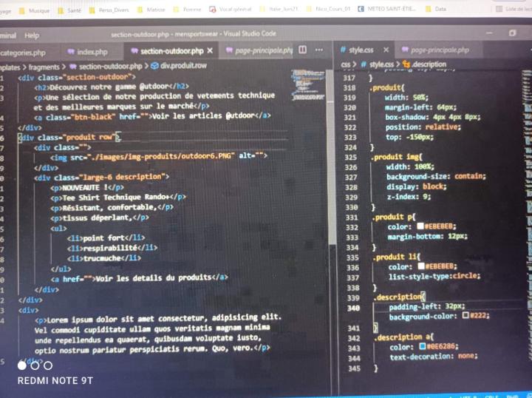Click the split editor icon
532x398 pixels.
click(303, 50)
